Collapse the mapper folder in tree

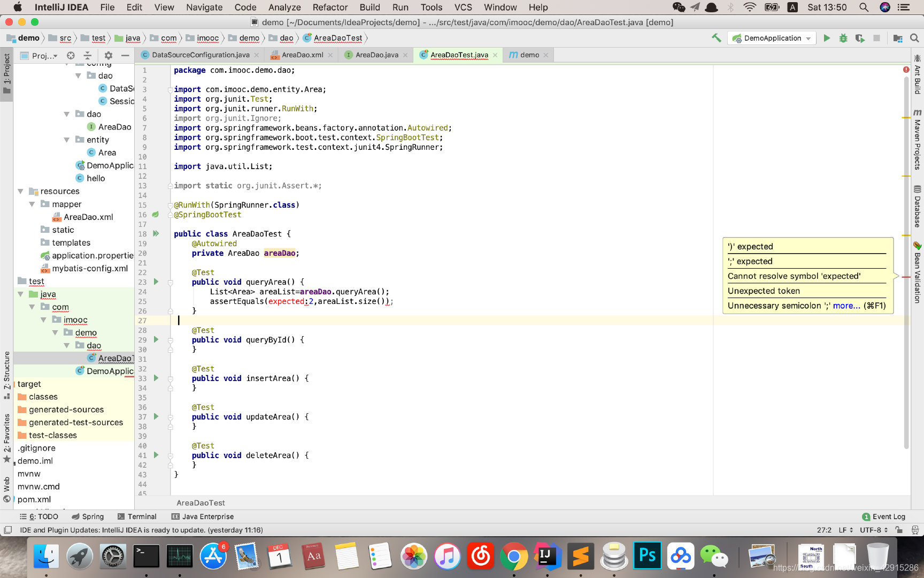click(x=32, y=204)
